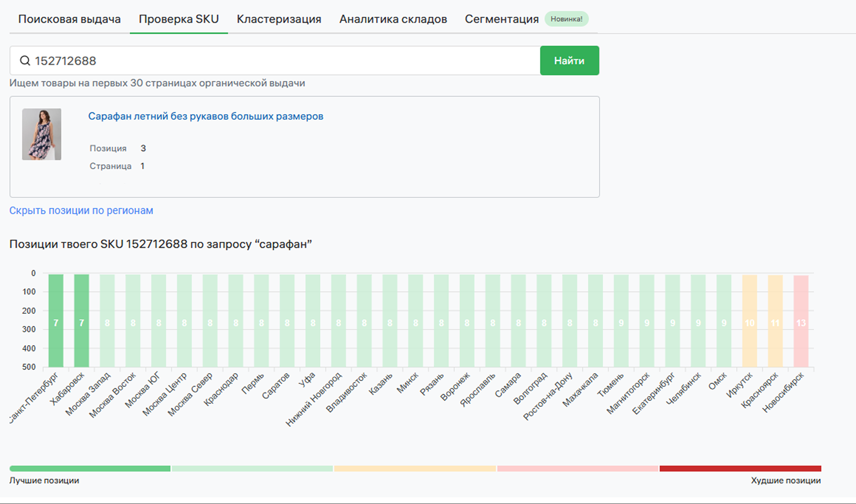Select the Сегментация tab
This screenshot has width=856, height=504.
click(x=501, y=19)
